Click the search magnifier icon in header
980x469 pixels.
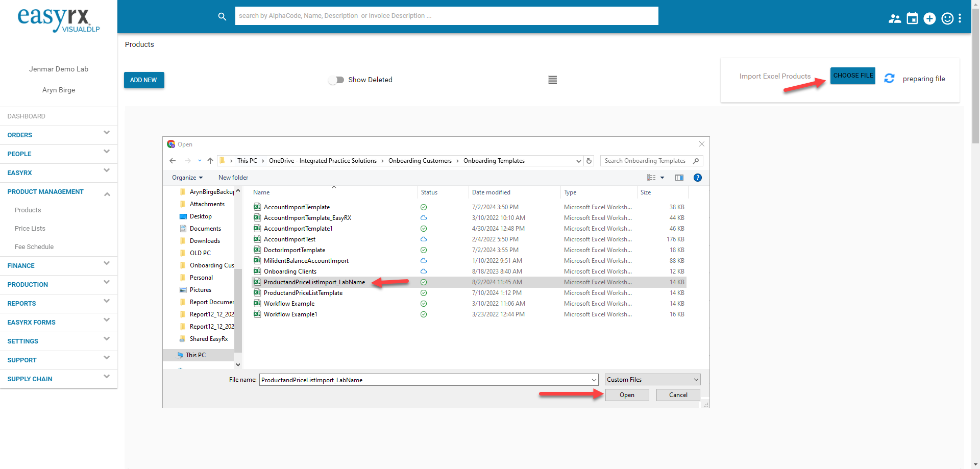point(222,16)
